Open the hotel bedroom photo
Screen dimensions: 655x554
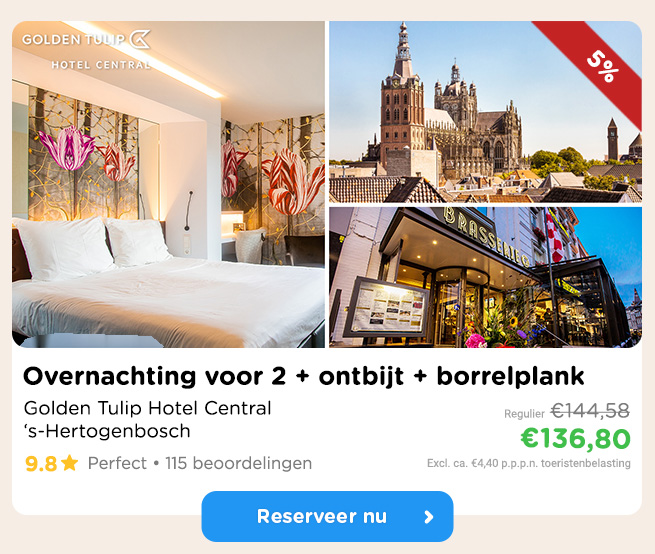point(168,184)
